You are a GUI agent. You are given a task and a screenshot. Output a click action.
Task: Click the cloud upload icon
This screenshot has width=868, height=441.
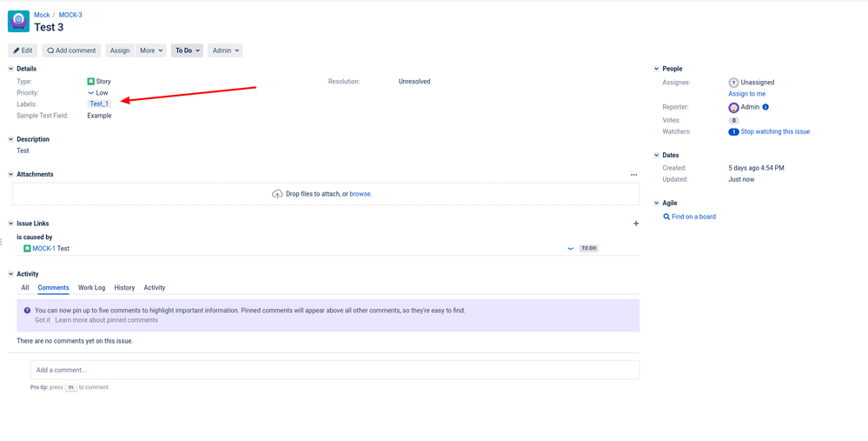277,194
